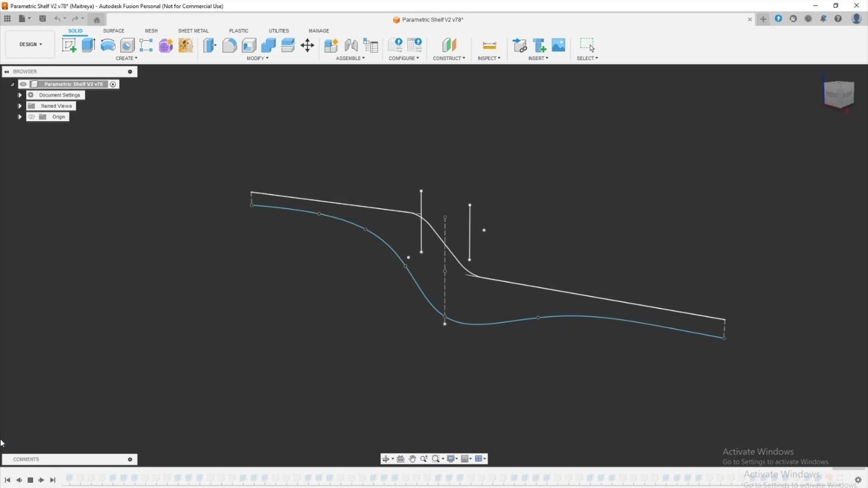Switch to the SURFACE tab
868x488 pixels.
point(113,31)
